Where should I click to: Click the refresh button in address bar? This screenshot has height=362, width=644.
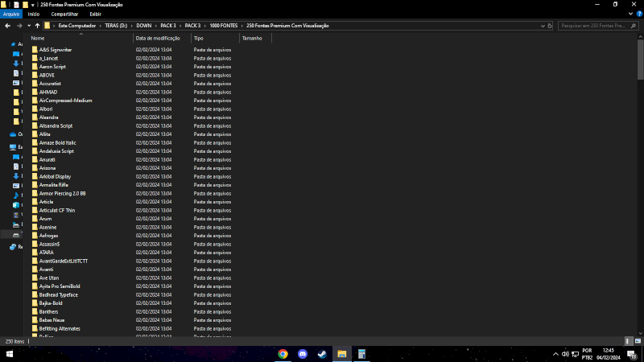click(x=550, y=26)
